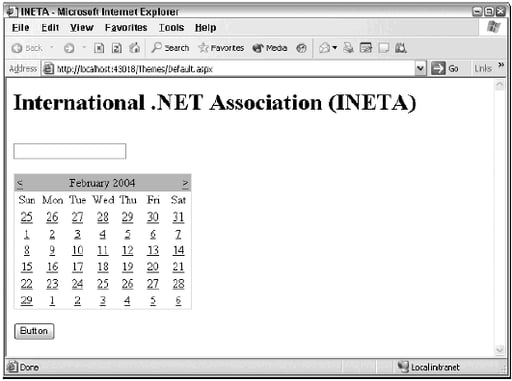Open the Edit menu
The width and height of the screenshot is (512, 381).
click(x=50, y=28)
